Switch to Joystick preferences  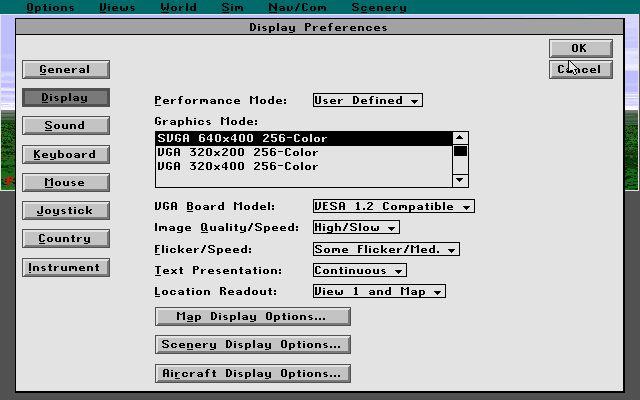pos(66,210)
